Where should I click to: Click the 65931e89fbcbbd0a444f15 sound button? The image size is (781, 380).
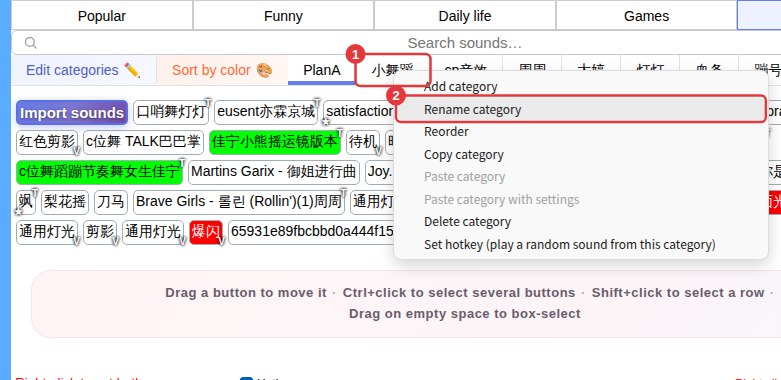pyautogui.click(x=311, y=232)
